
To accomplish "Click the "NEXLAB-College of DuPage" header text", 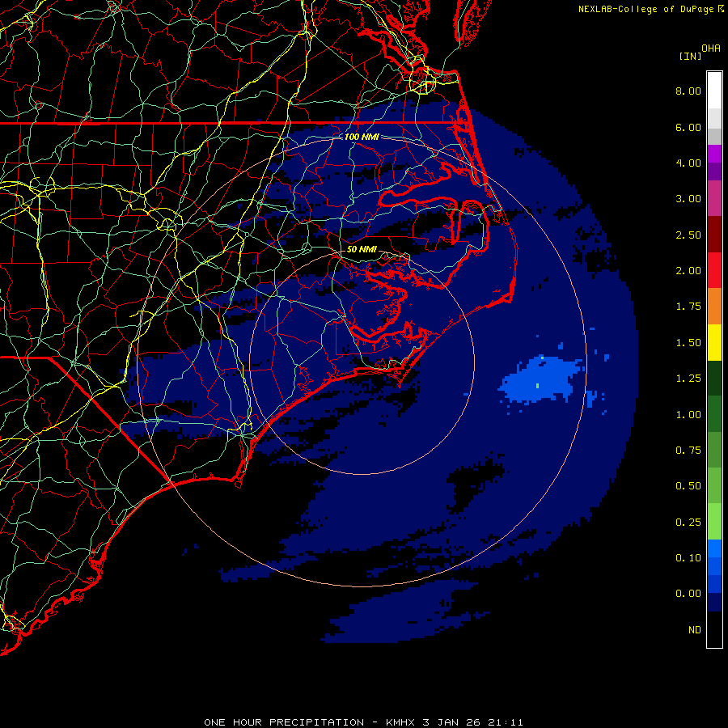I will tap(645, 9).
